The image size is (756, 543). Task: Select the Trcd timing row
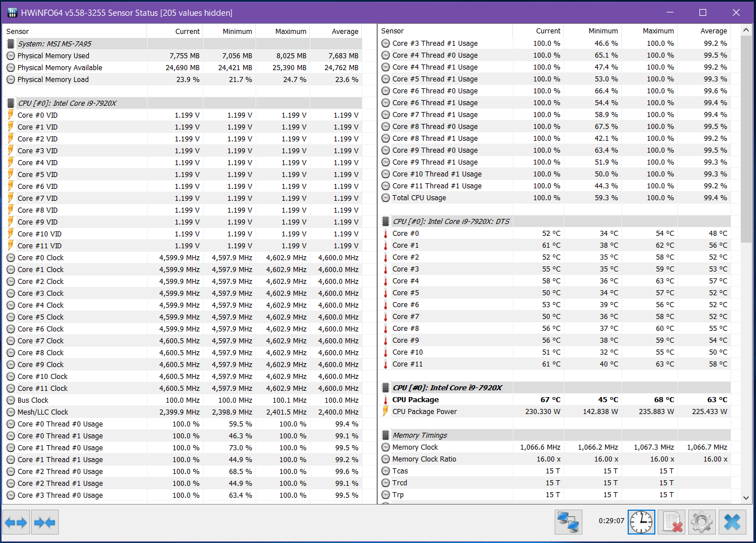[x=554, y=482]
